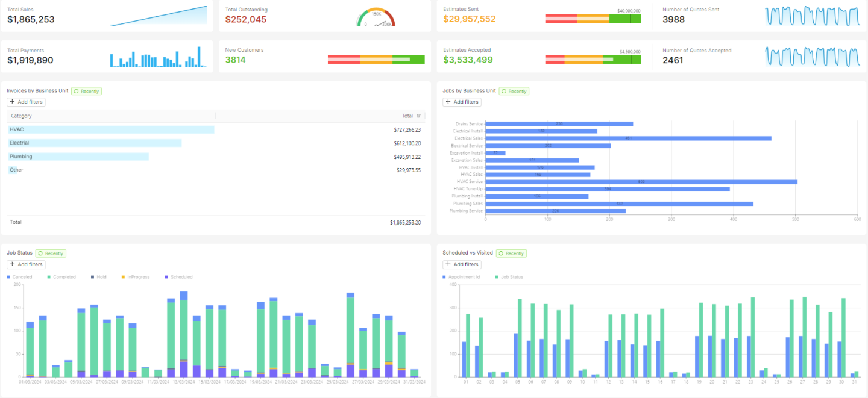Click the 13/03/2024 stacked bar in Job Status
868x398 pixels.
pos(184,334)
